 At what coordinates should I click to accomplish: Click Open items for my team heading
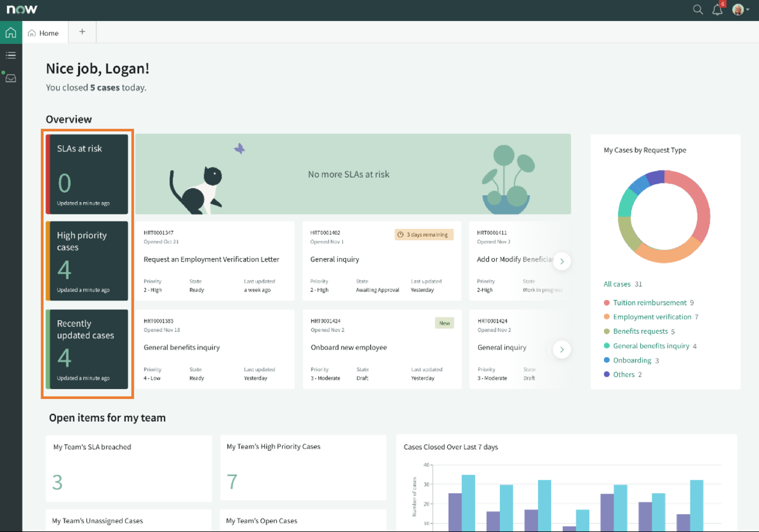(x=107, y=417)
